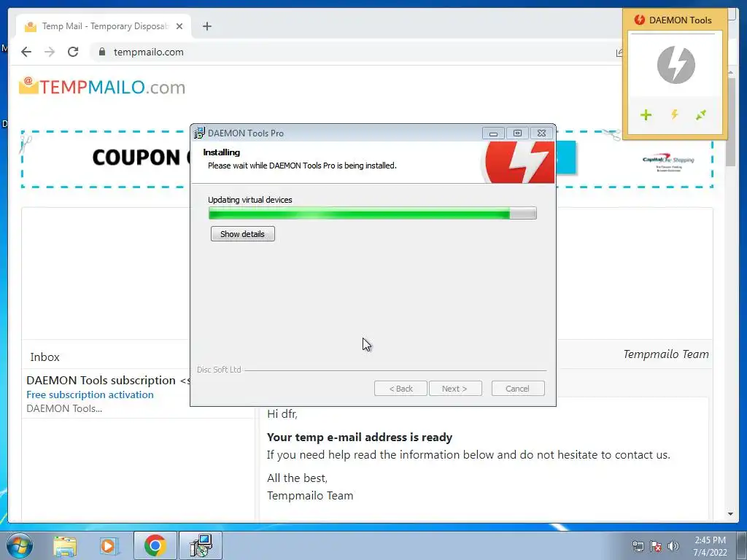Click the Disc Soft Ltd label
Viewport: 747px width, 560px height.
219,370
